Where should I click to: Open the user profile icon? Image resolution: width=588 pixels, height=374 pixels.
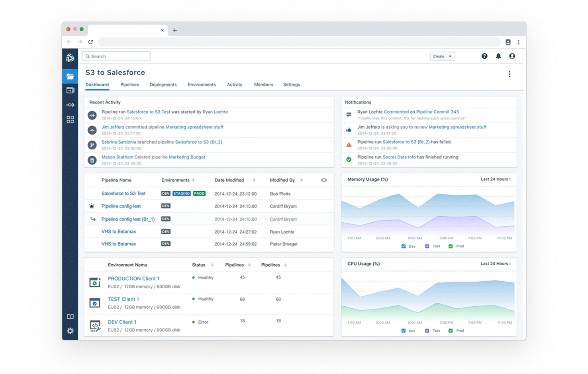coord(512,56)
